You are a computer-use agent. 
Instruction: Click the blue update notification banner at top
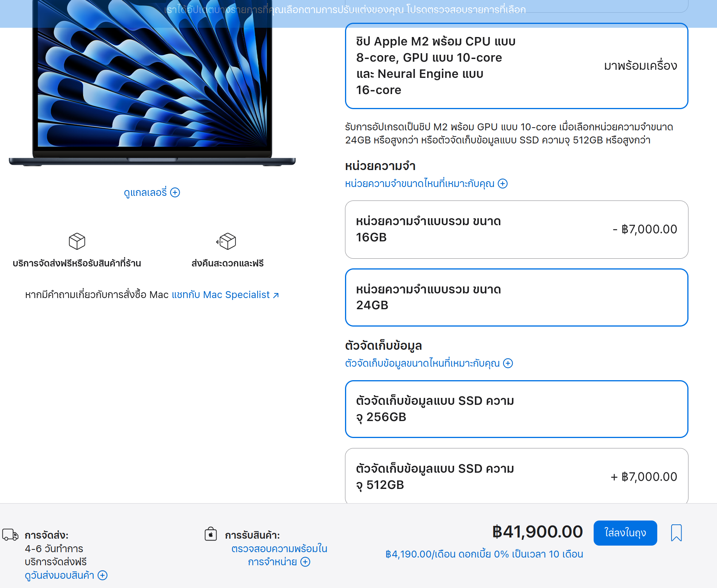(358, 13)
